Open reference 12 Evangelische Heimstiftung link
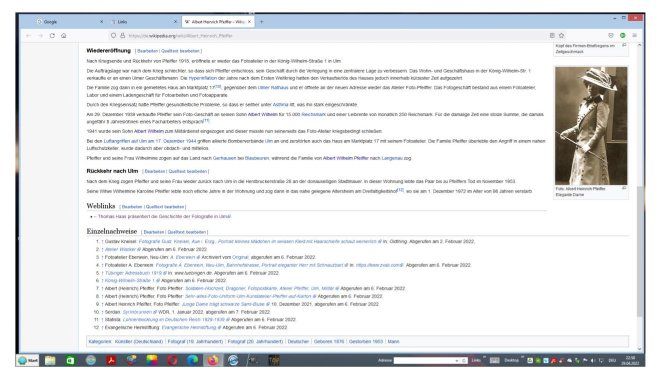The height and width of the screenshot is (379, 663). (x=192, y=327)
